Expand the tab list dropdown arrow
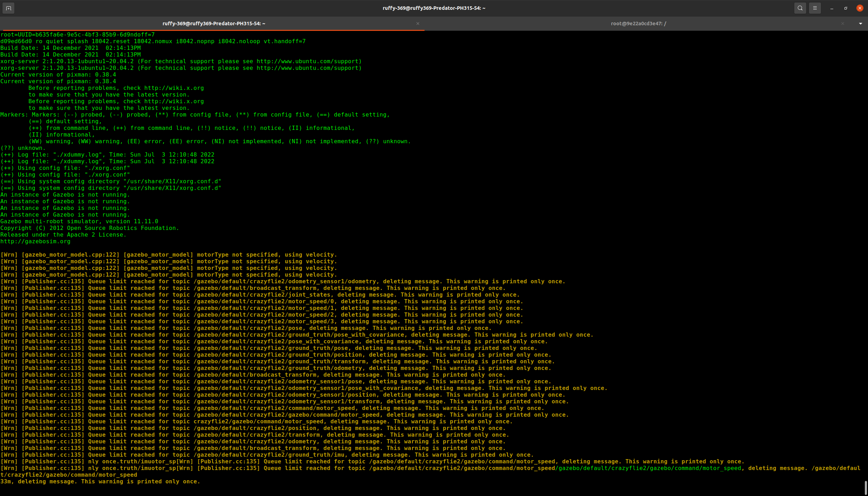This screenshot has width=868, height=496. [860, 24]
